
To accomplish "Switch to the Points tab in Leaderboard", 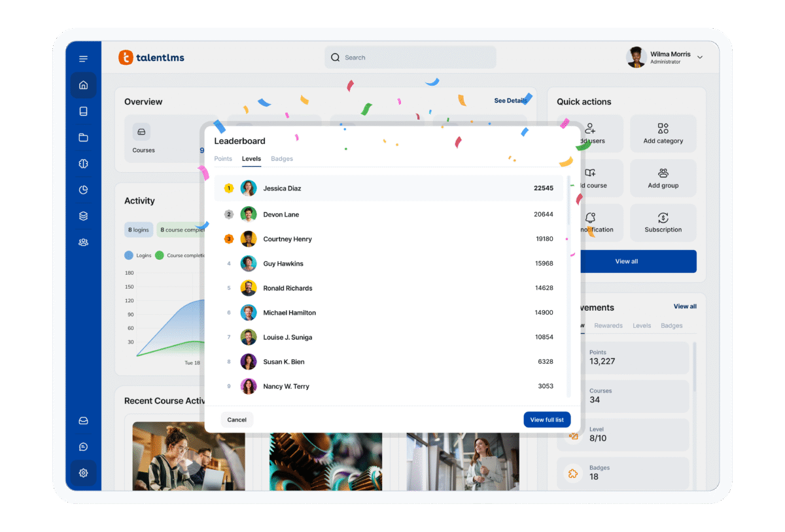I will pyautogui.click(x=223, y=159).
